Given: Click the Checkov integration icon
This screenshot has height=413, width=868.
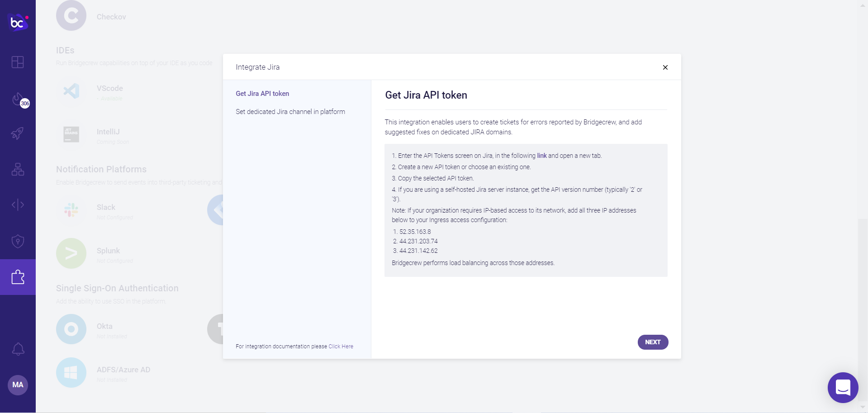Looking at the screenshot, I should [x=71, y=16].
